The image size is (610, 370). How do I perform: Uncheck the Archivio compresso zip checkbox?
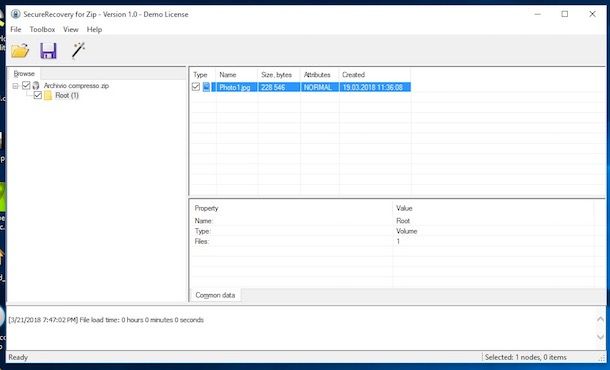click(x=26, y=85)
